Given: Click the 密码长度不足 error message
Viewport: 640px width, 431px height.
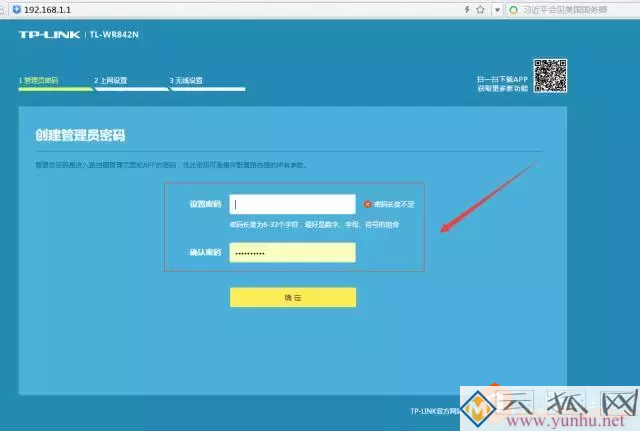Looking at the screenshot, I should [x=394, y=204].
